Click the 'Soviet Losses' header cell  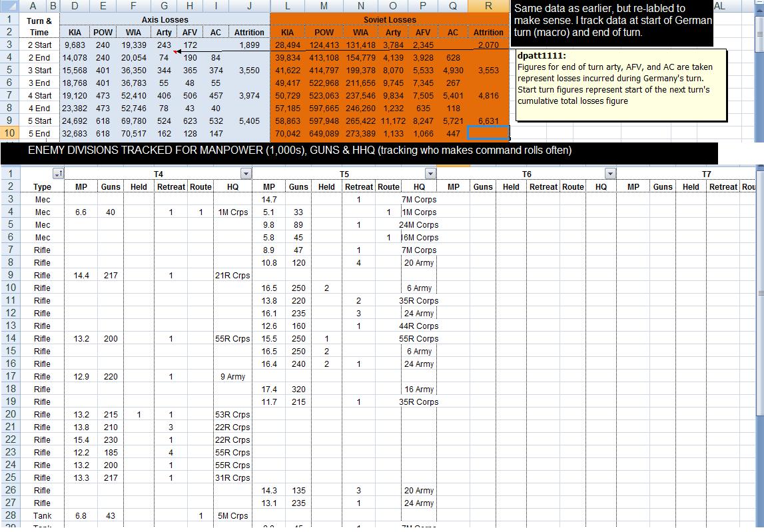[390, 19]
